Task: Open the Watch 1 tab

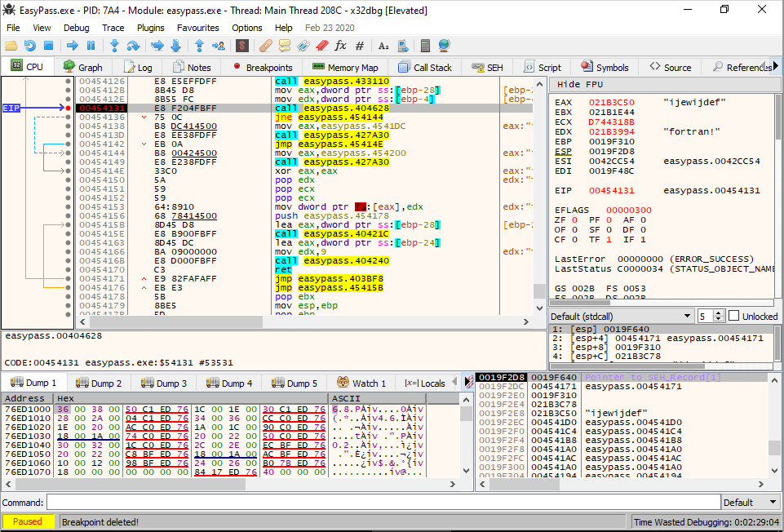Action: point(361,383)
